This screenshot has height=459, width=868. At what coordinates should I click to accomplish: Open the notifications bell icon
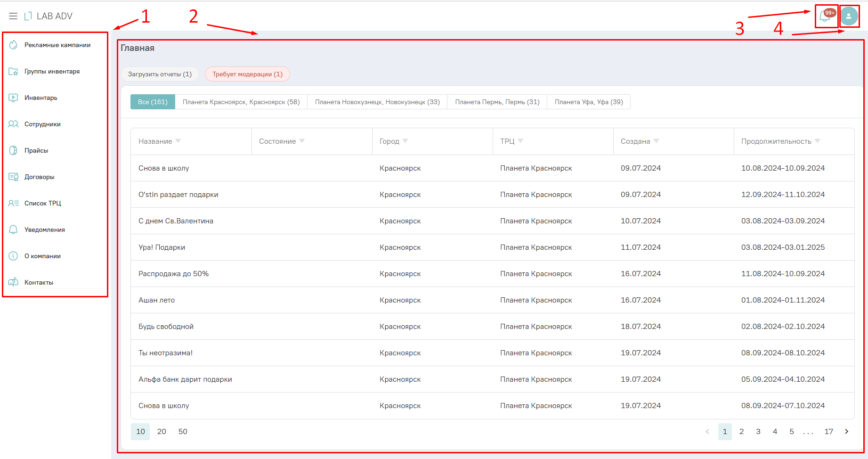(825, 16)
